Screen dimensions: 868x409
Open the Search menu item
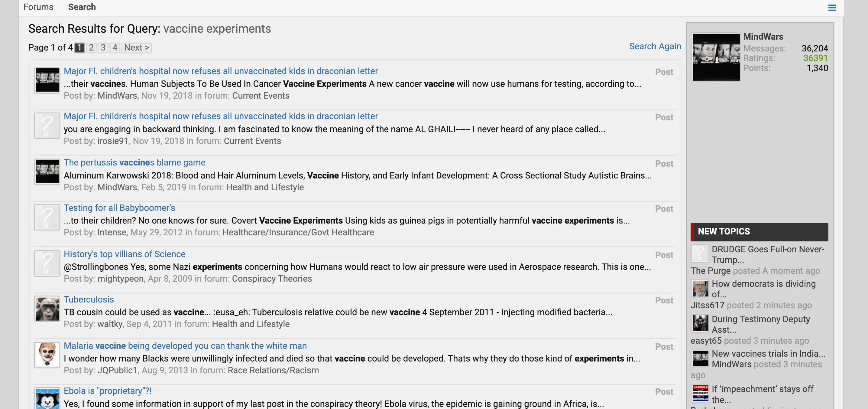pyautogui.click(x=82, y=7)
